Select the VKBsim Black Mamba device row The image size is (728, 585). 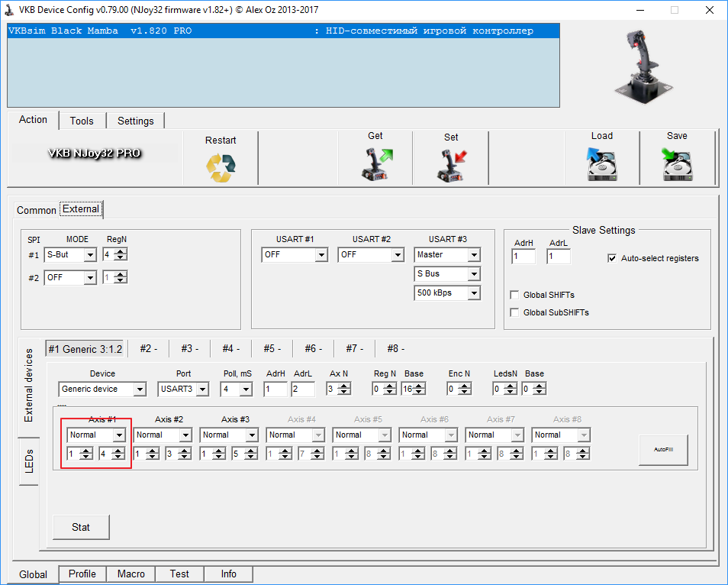pyautogui.click(x=283, y=31)
